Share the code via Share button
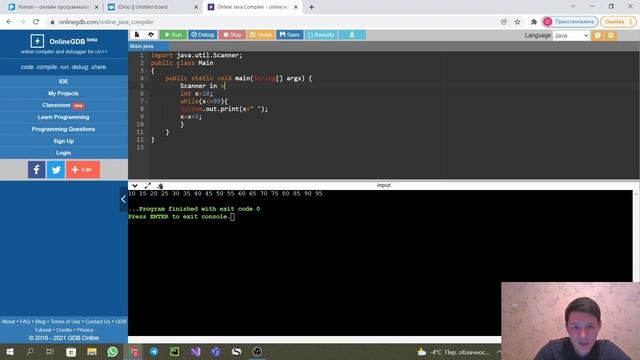640x360 pixels. [x=260, y=35]
